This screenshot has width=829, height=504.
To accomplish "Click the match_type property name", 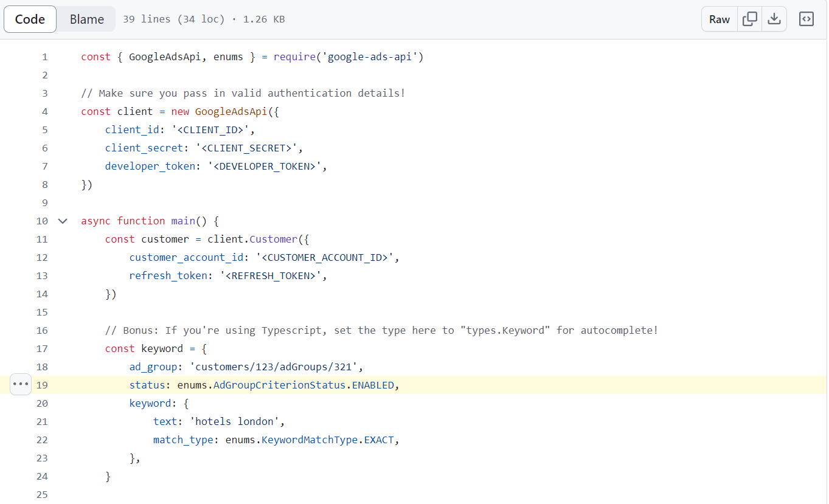I will 183,440.
